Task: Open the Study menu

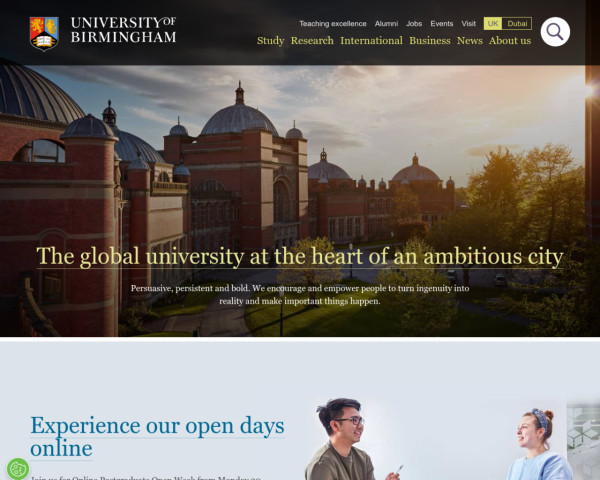Action: (x=271, y=41)
